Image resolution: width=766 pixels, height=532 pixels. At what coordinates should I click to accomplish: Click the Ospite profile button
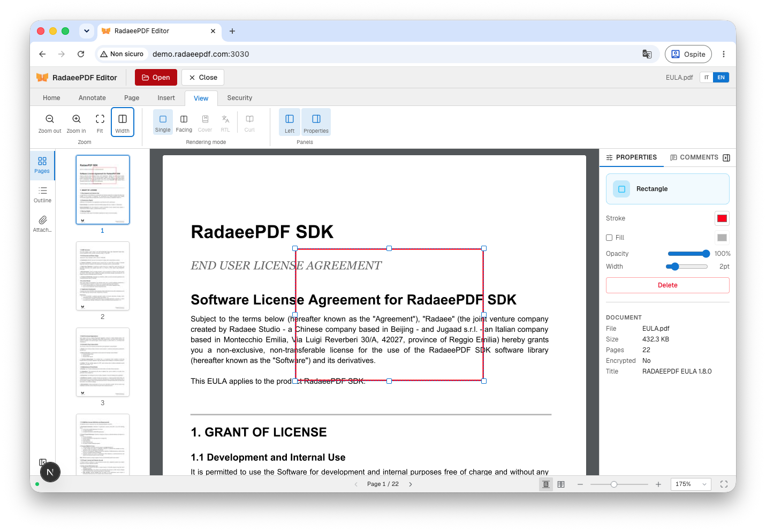click(688, 54)
